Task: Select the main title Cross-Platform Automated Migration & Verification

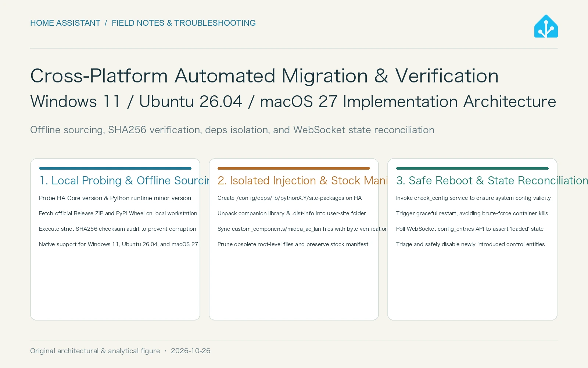Action: point(264,76)
